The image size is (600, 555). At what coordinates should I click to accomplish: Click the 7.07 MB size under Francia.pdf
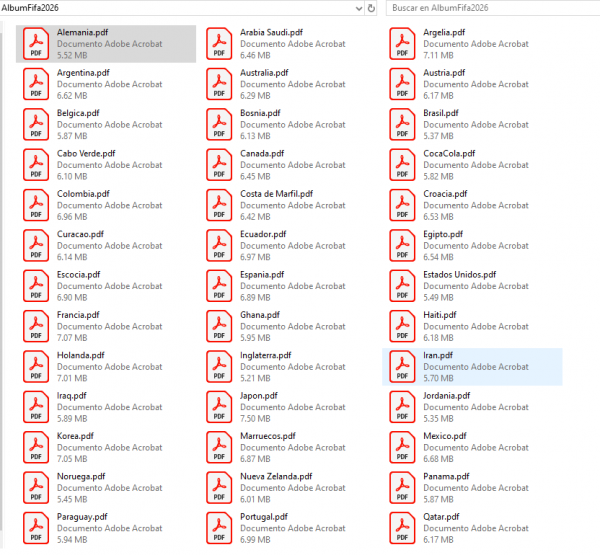point(72,338)
